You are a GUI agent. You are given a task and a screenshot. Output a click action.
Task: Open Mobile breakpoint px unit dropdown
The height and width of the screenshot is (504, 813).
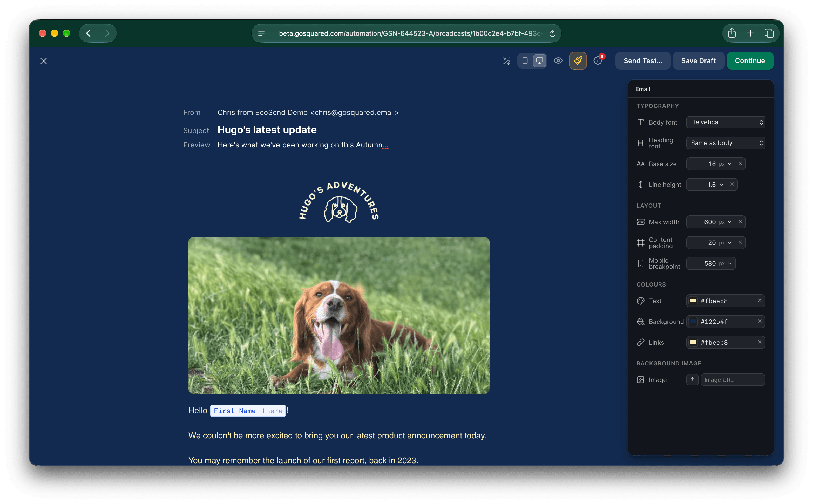pos(725,263)
